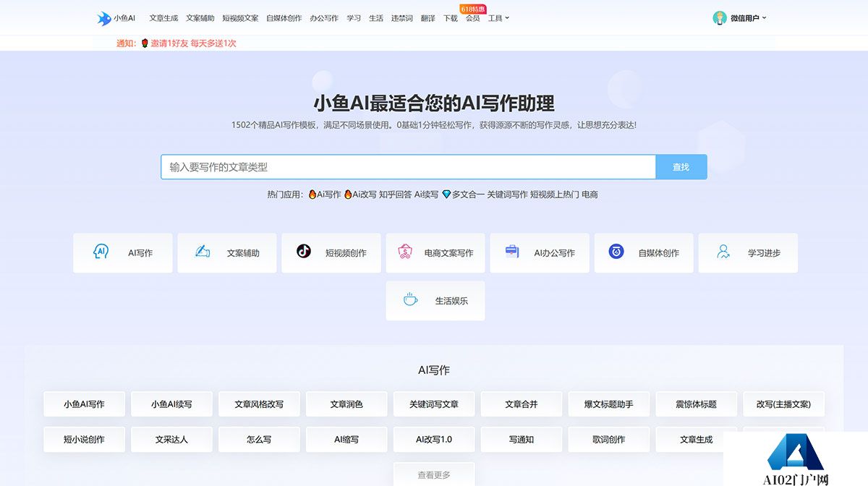Viewport: 868px width, 486px height.
Task: Select the 学习进步 category card
Action: tap(748, 253)
